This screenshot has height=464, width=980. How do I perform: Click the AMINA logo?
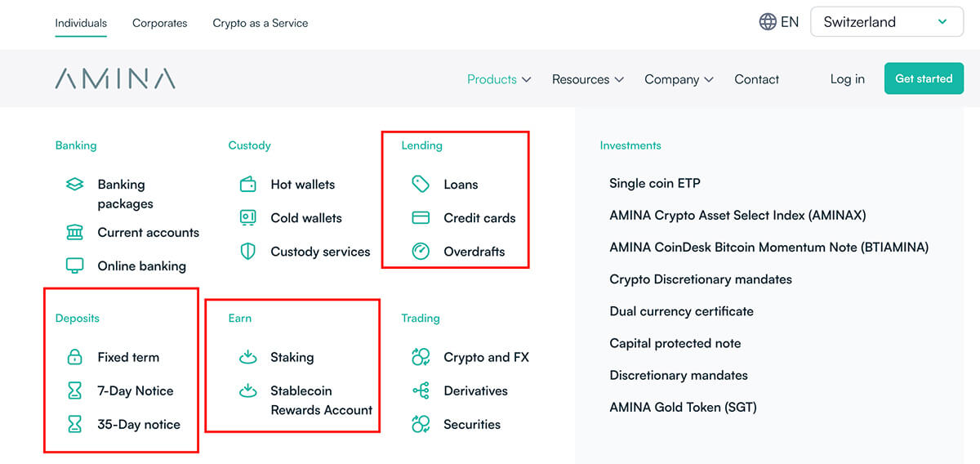tap(115, 78)
